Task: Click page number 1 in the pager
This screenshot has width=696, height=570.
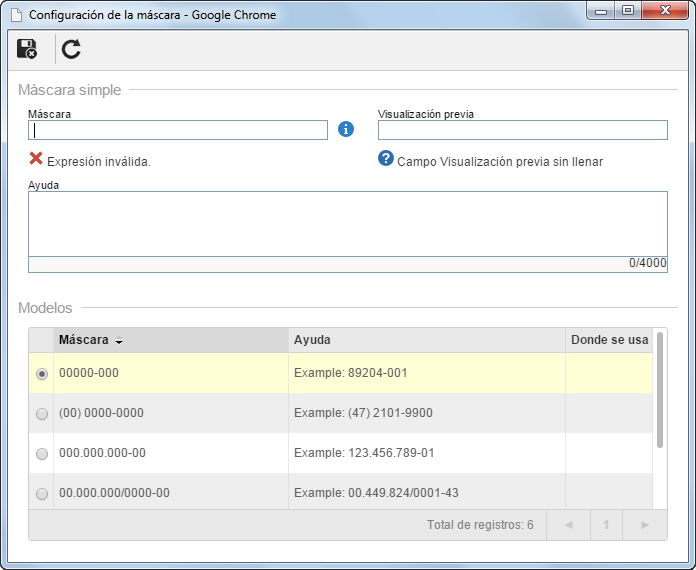Action: click(x=606, y=525)
